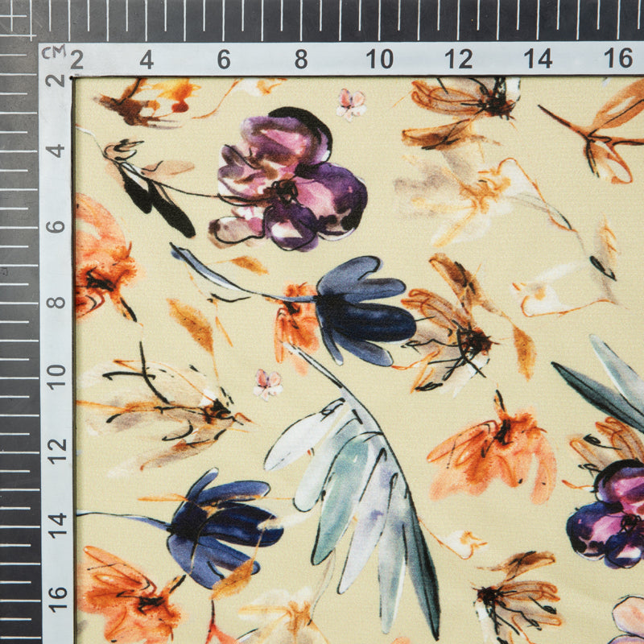Click number 16 on the horizontal ruler
The width and height of the screenshot is (644, 644).
(x=617, y=59)
